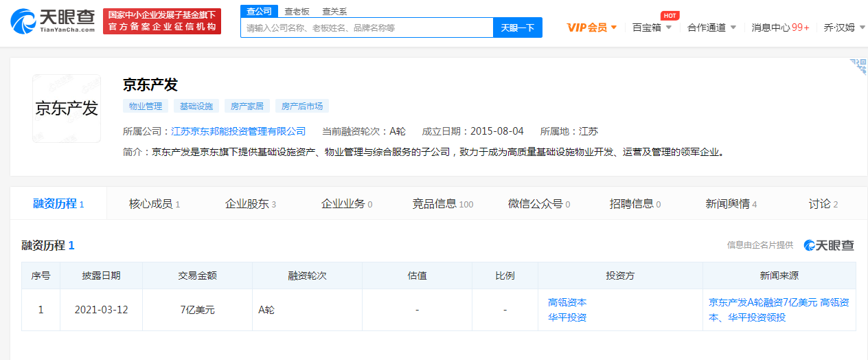Image resolution: width=868 pixels, height=360 pixels.
Task: Select the 查公司 search tab
Action: (259, 11)
